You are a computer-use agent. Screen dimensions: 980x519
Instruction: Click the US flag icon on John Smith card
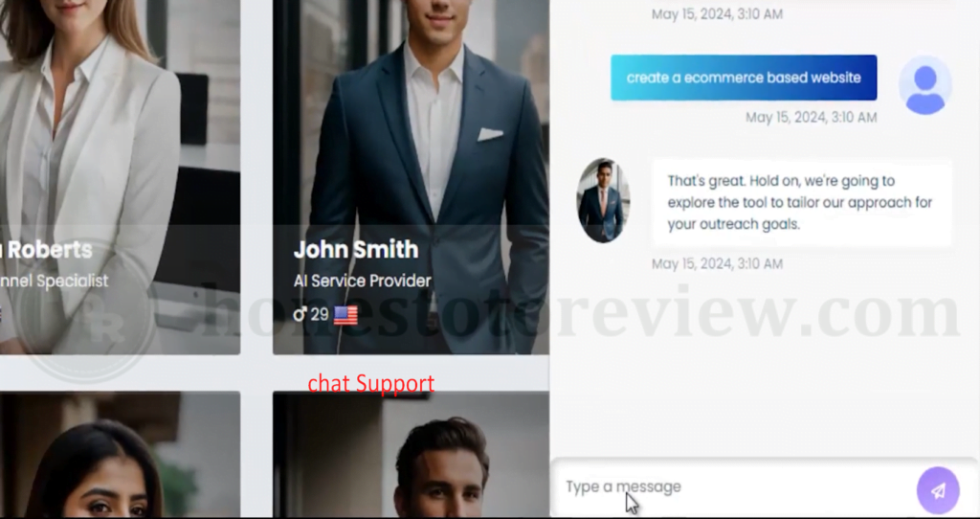click(345, 315)
